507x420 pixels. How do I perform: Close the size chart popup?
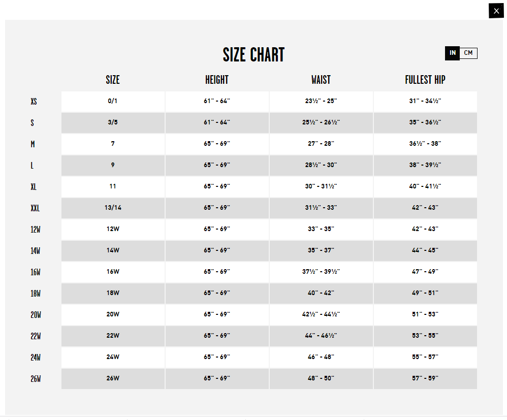pyautogui.click(x=496, y=11)
